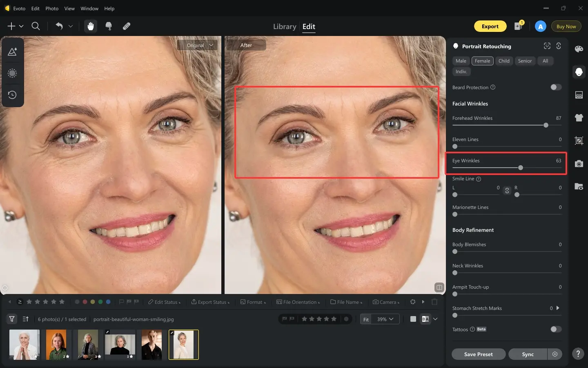Open the folder preview panel icon
The image size is (588, 368).
click(x=579, y=186)
